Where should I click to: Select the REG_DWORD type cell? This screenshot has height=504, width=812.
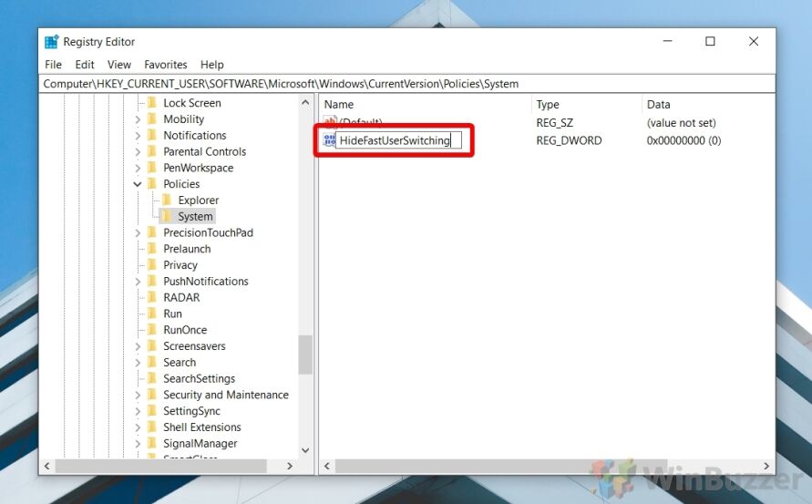pos(569,140)
